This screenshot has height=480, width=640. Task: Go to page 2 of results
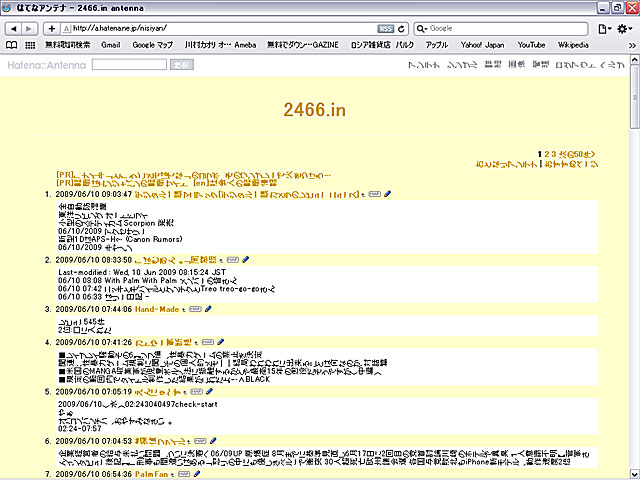tap(546, 154)
